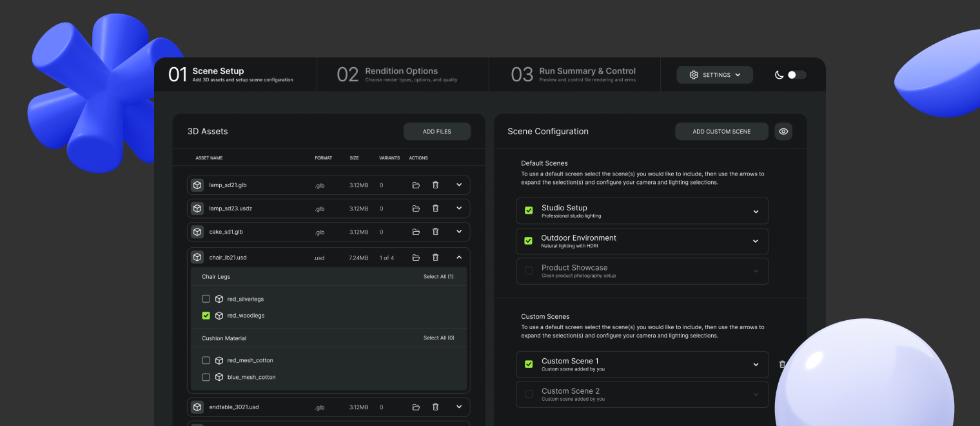Collapse the chair_lb21.usd variants list
Image resolution: width=980 pixels, height=426 pixels.
(x=459, y=258)
